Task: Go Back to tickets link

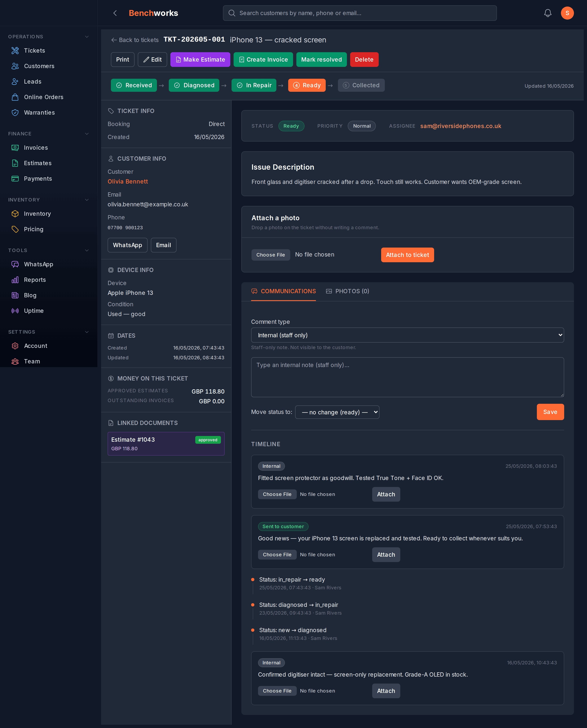Action: click(x=135, y=40)
